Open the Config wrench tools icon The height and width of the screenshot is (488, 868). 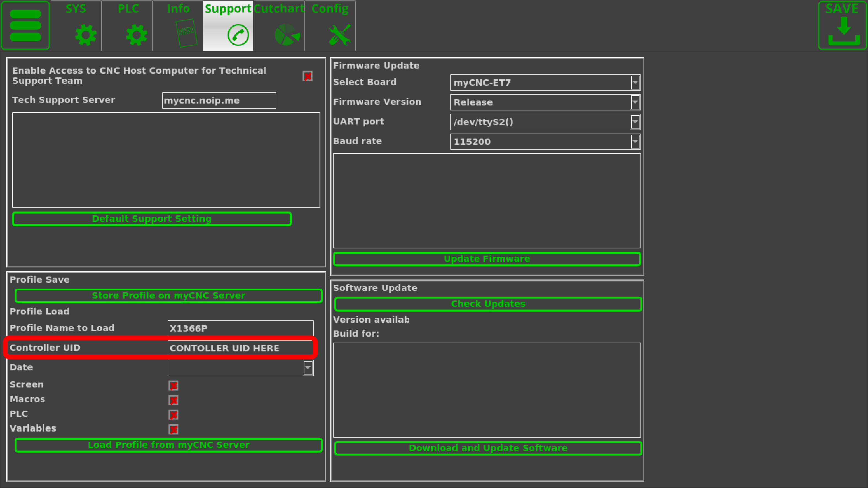click(x=339, y=34)
